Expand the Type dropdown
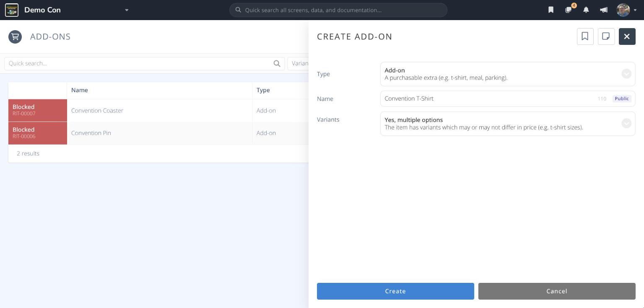Screen dimensions: 644x308 point(507,74)
